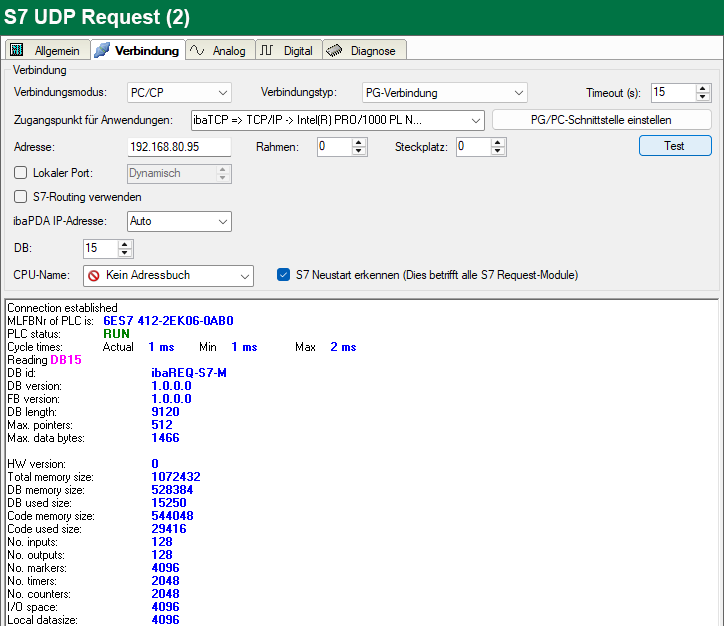Expand the Verbindungstyp PG-Verbindung dropdown
Viewport: 724px width, 626px height.
444,93
